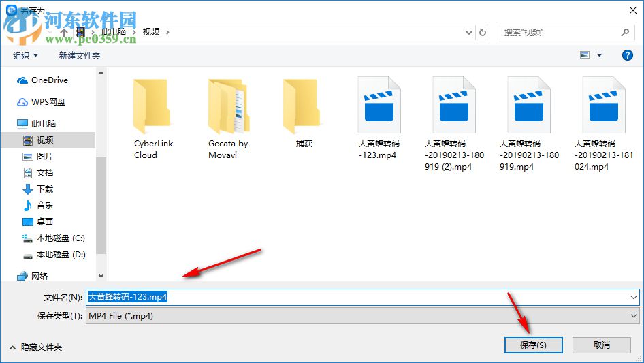Click the refresh icon beside the address bar
This screenshot has width=644, height=363.
click(x=483, y=32)
